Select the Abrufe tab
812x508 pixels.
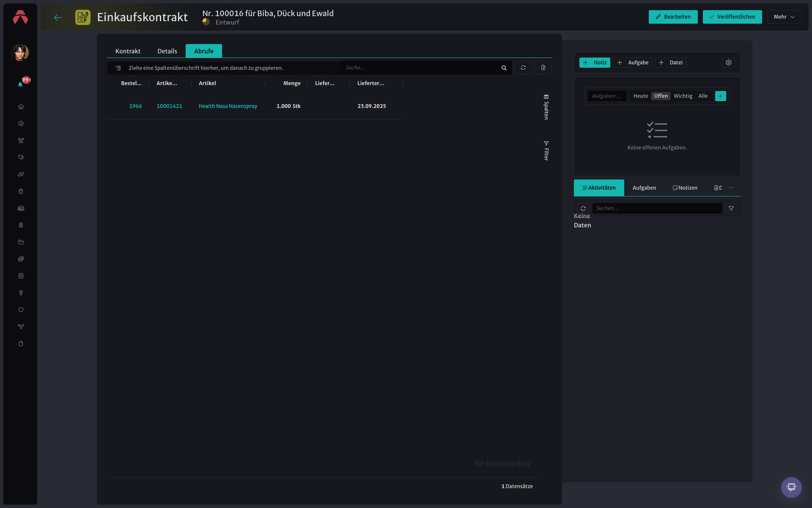tap(204, 51)
